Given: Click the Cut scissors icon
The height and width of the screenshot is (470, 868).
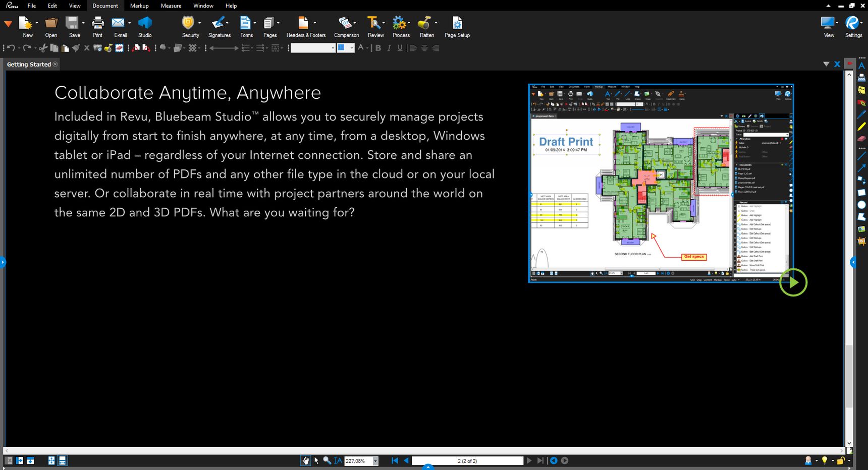Looking at the screenshot, I should (43, 48).
